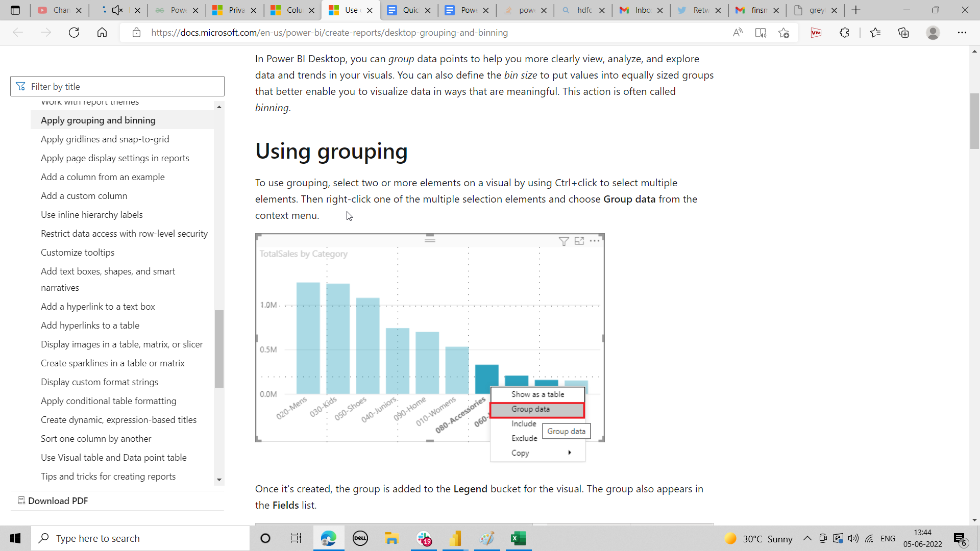Open a new browser tab
The image size is (980, 551).
(856, 10)
